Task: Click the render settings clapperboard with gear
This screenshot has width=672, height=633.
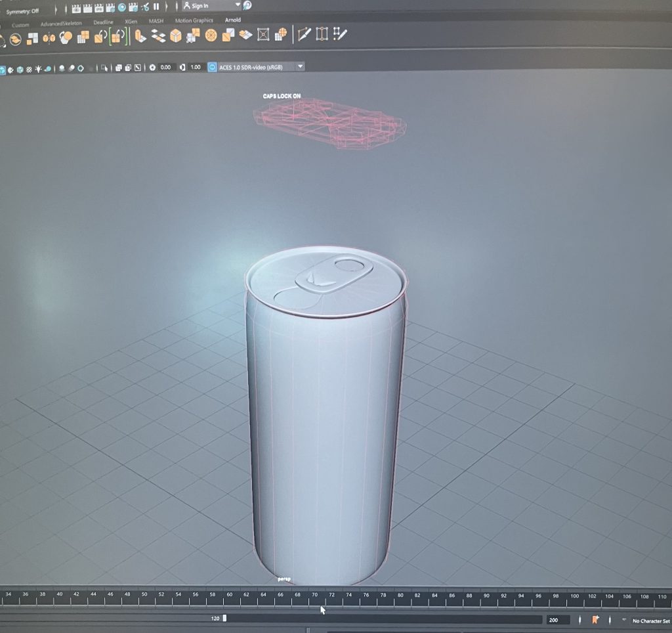Action: tap(133, 7)
